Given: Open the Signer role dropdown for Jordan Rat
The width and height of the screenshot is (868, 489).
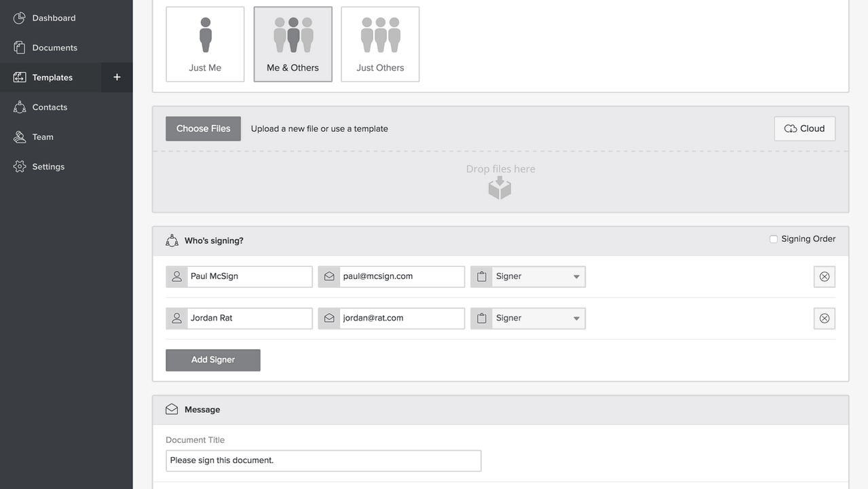Looking at the screenshot, I should (x=536, y=319).
